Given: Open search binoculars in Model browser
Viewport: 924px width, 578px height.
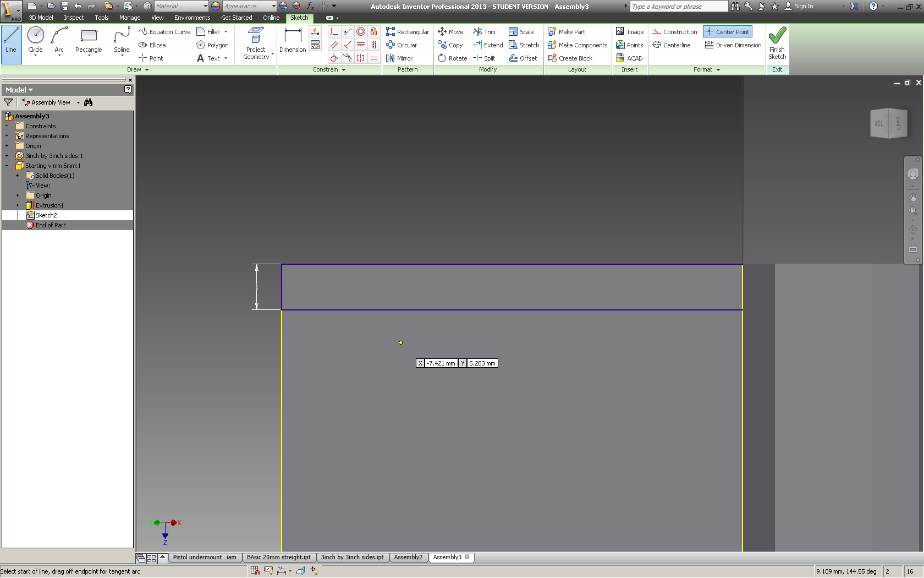Looking at the screenshot, I should tap(88, 102).
